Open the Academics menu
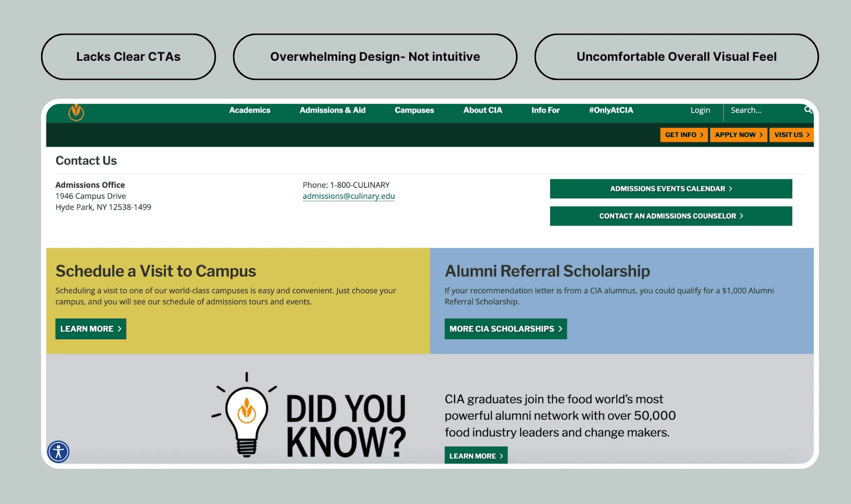 tap(250, 110)
